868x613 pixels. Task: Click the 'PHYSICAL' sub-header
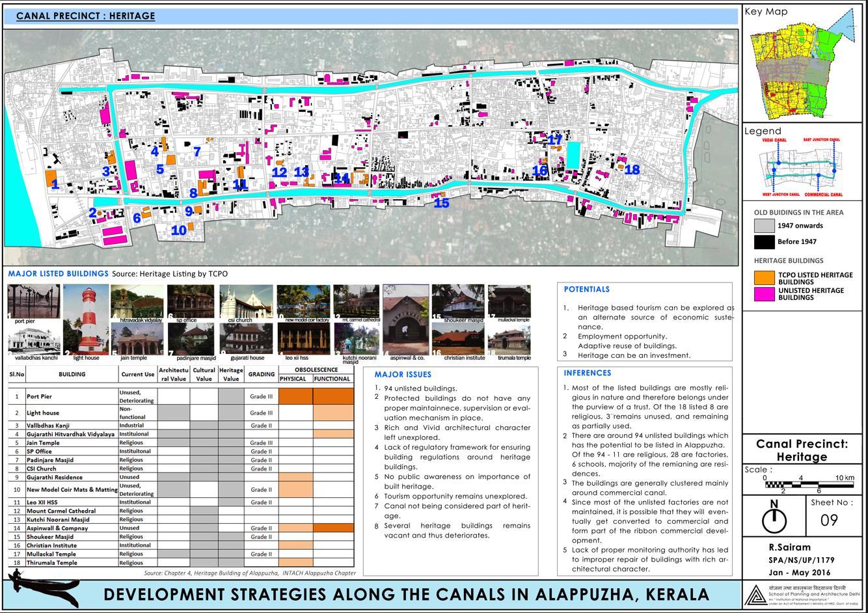pos(293,379)
